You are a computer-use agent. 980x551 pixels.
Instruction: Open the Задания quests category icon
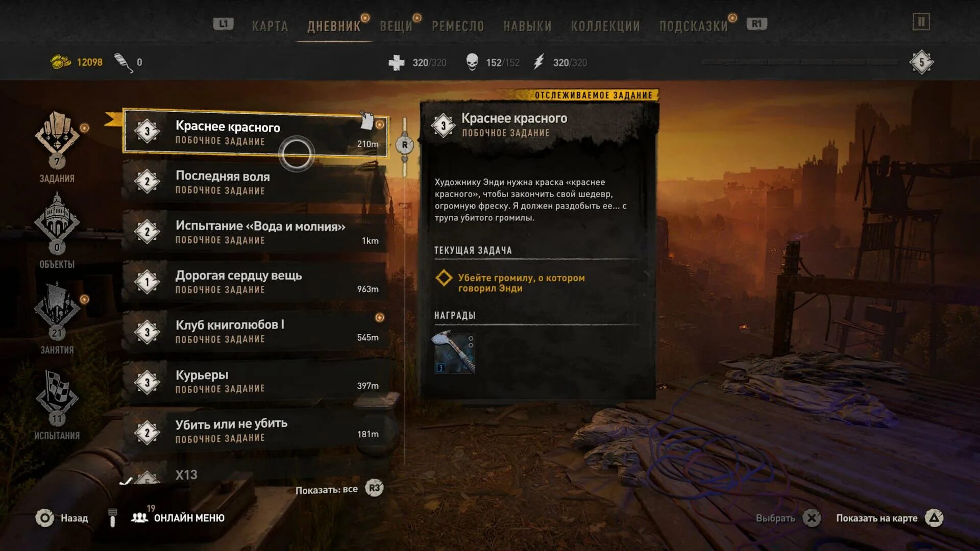(57, 134)
